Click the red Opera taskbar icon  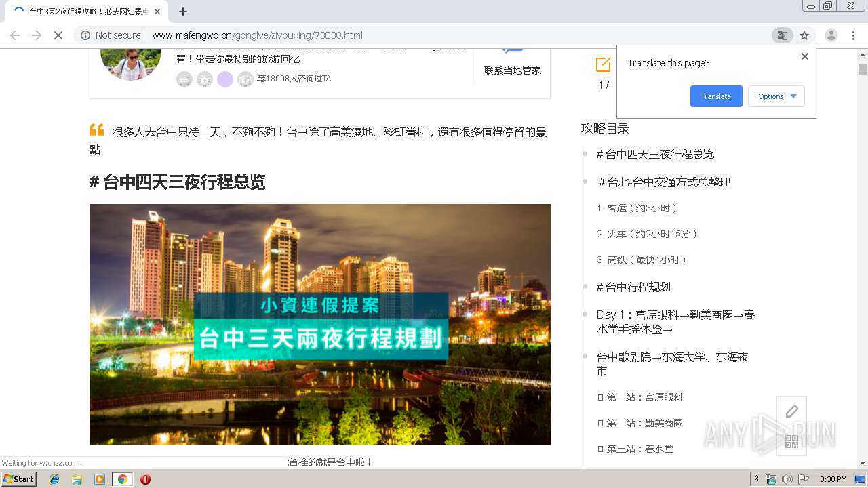tap(145, 479)
